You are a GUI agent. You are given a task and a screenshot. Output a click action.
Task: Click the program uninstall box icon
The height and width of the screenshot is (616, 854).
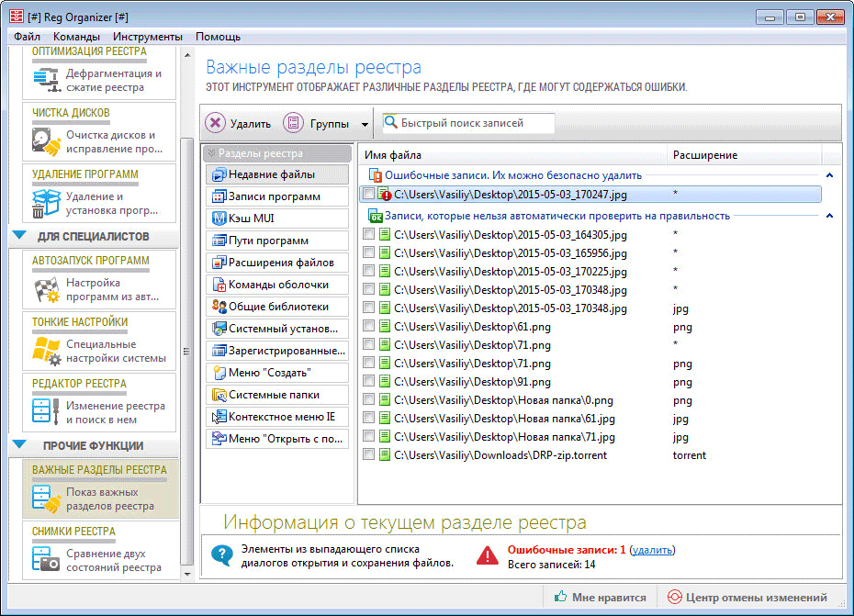tap(46, 203)
